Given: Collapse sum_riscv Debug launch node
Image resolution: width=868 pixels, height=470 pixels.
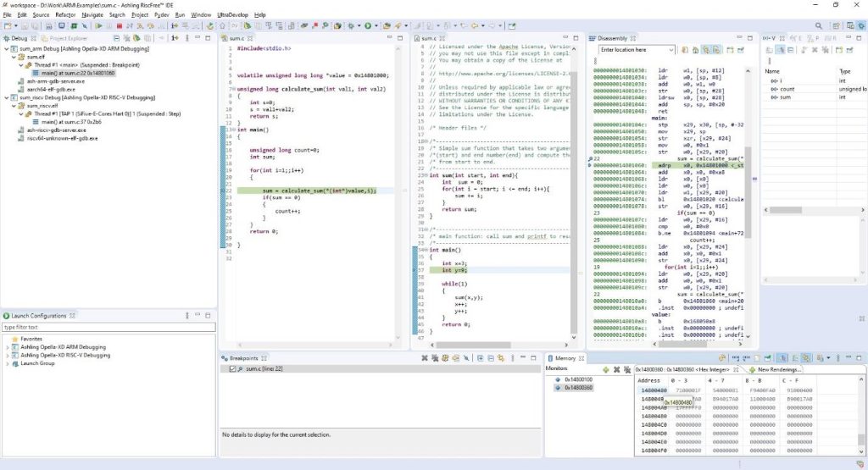Looking at the screenshot, I should point(7,97).
